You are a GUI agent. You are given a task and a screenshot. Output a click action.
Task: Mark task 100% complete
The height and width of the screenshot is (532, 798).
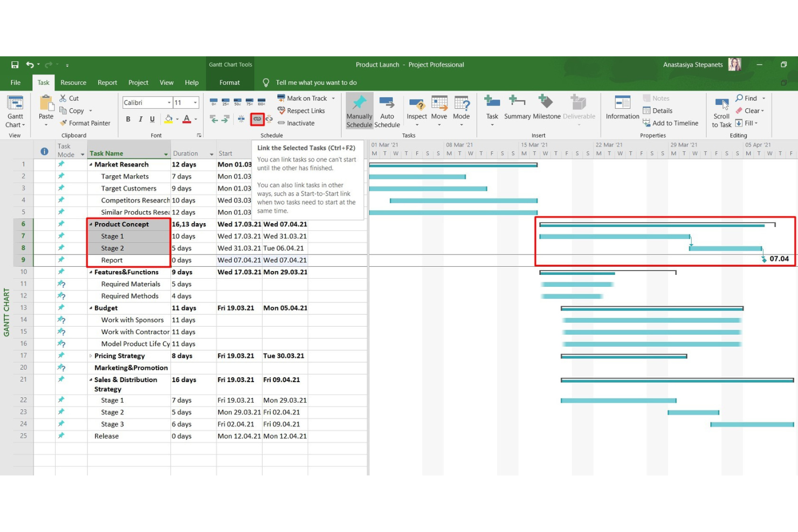point(261,102)
